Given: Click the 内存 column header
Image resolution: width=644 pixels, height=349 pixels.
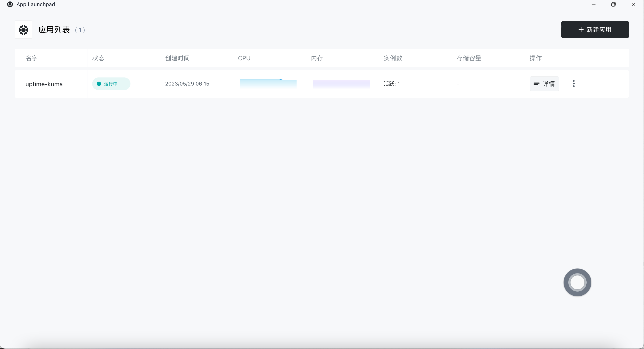Looking at the screenshot, I should 317,58.
